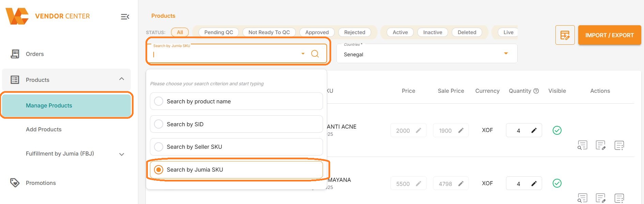Filter by Not Ready To QC status
Viewport: 644px width, 204px height.
click(x=269, y=32)
